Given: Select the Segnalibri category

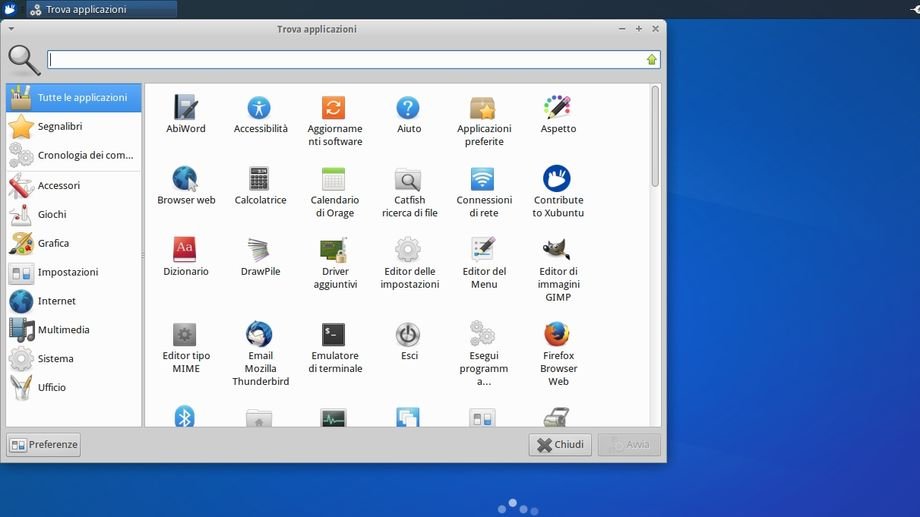Looking at the screenshot, I should tap(60, 127).
